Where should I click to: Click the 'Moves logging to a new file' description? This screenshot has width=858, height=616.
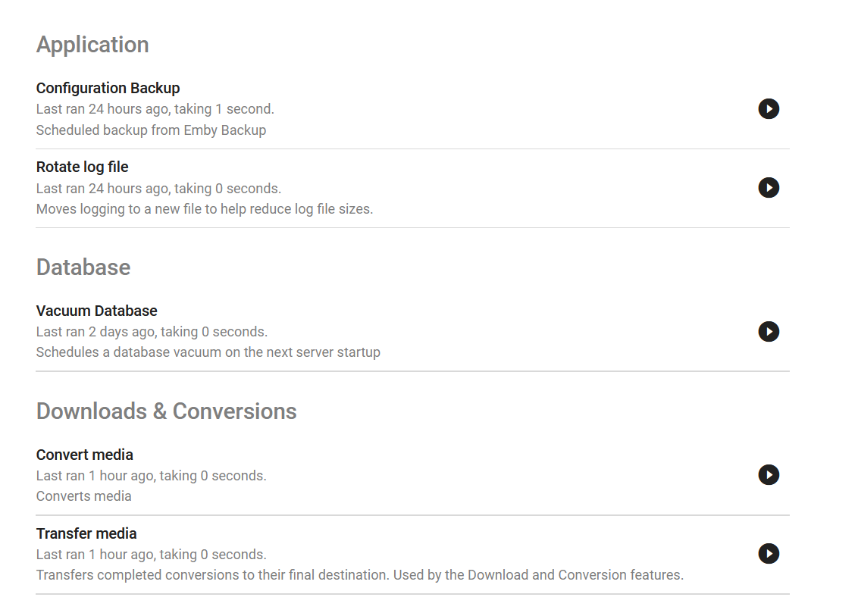pyautogui.click(x=205, y=209)
